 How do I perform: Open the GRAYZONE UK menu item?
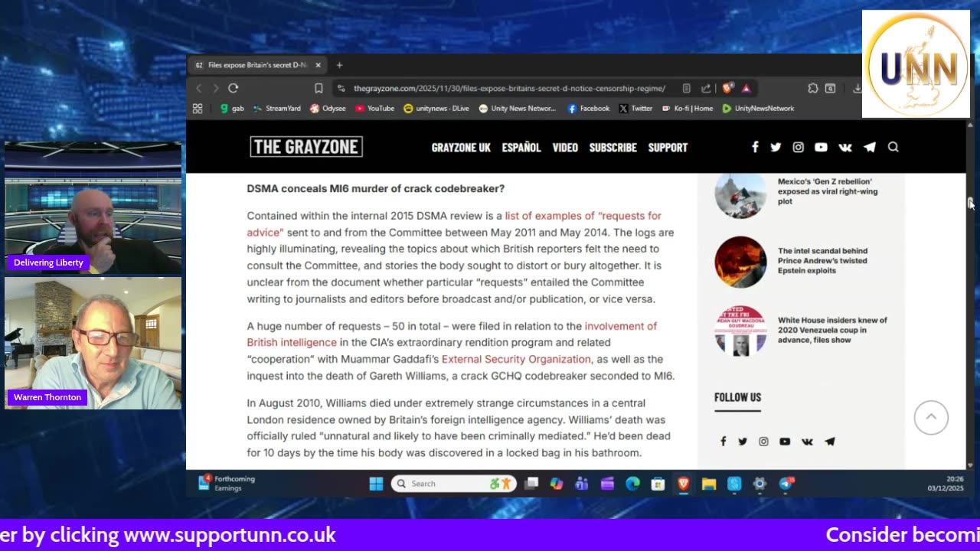point(461,148)
